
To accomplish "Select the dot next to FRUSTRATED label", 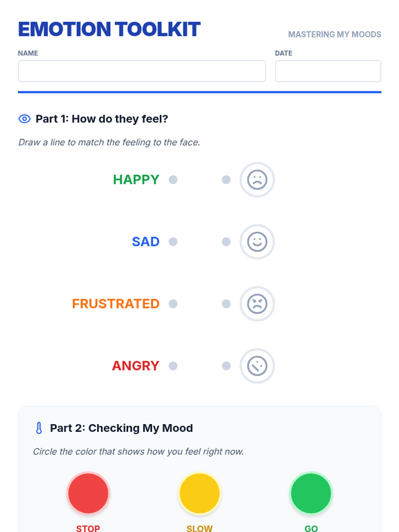I will [x=173, y=304].
